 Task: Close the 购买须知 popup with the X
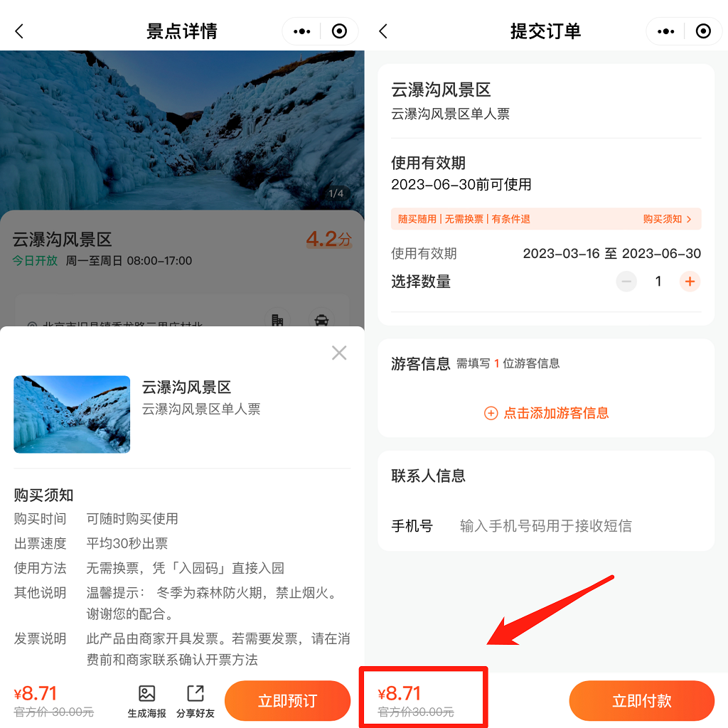tap(339, 353)
